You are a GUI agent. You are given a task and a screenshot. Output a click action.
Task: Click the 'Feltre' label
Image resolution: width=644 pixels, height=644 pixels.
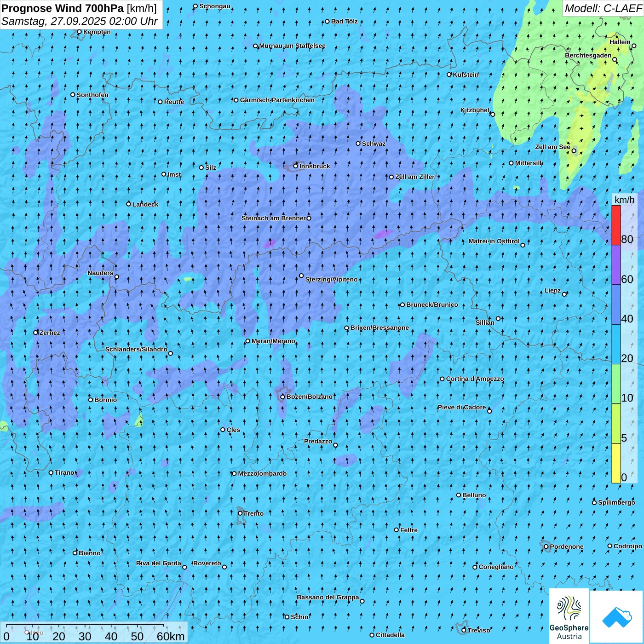point(409,530)
